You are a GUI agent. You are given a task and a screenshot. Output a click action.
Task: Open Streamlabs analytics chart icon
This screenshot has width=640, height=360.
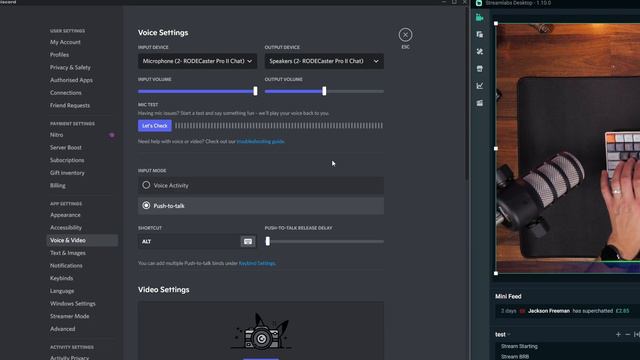tap(480, 86)
